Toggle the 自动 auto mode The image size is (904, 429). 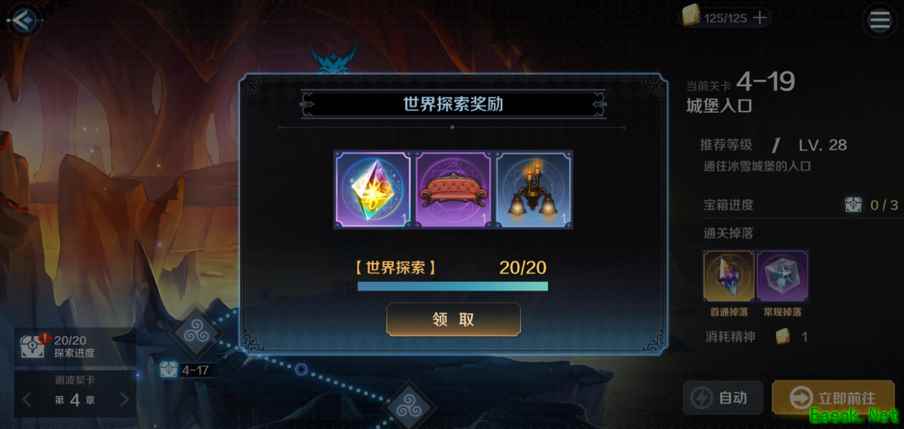pyautogui.click(x=723, y=397)
